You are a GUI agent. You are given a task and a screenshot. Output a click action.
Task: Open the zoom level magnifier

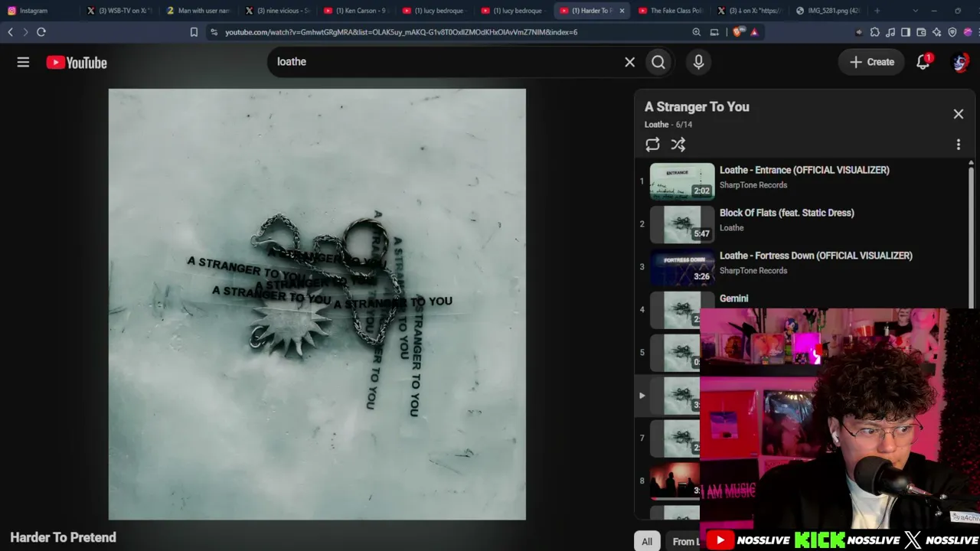(696, 32)
